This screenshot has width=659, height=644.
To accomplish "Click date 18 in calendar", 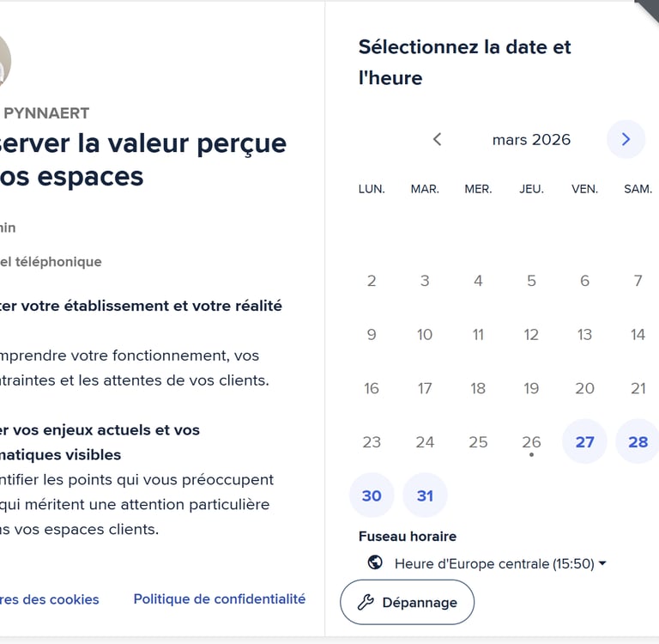I will point(478,388).
